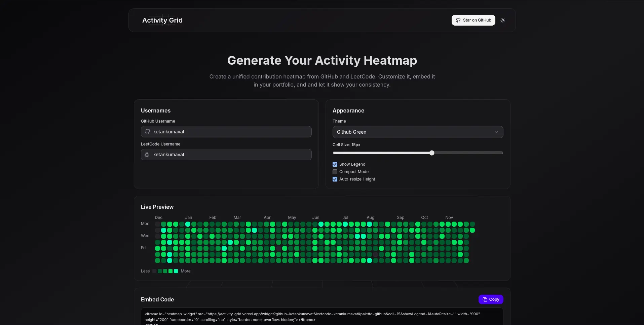Enable Compact Mode
This screenshot has height=325, width=644.
point(335,172)
